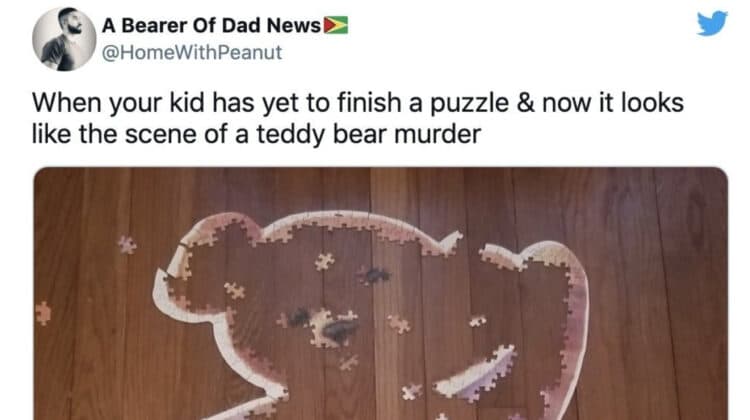Viewport: 750px width, 420px height.
Task: Click the flag emoji after Dad News
Action: click(336, 25)
